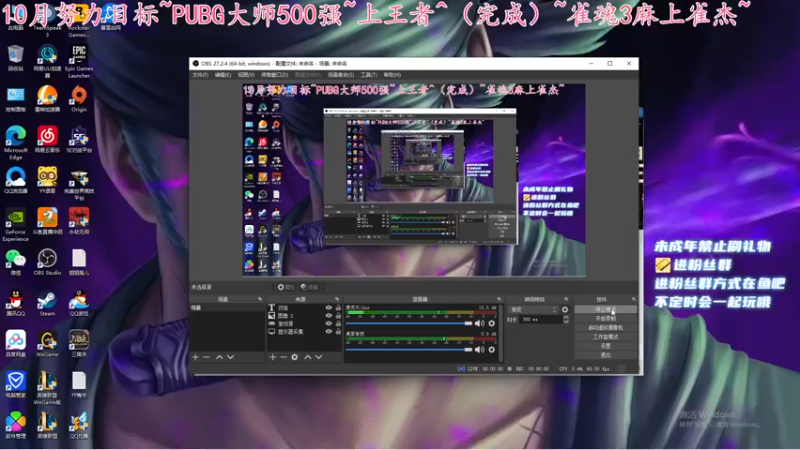Pop out the Audio Mixer dock panel
Viewport: 800px width, 450px height.
[x=499, y=299]
